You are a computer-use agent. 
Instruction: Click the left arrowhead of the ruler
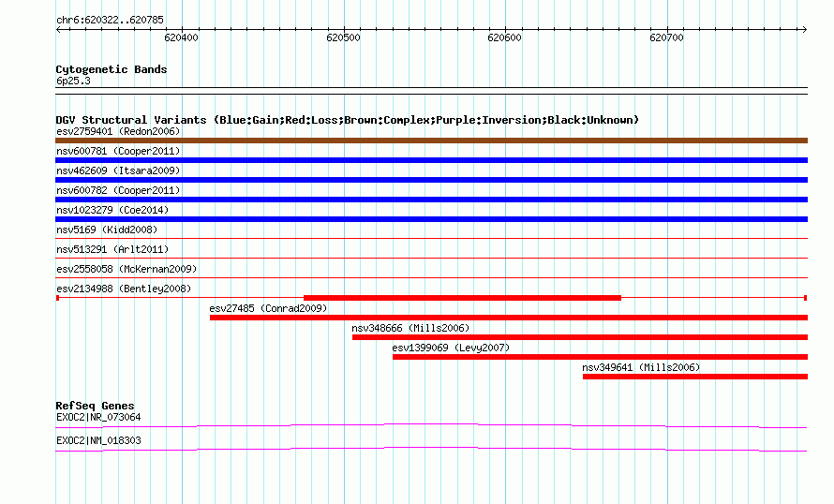(58, 30)
